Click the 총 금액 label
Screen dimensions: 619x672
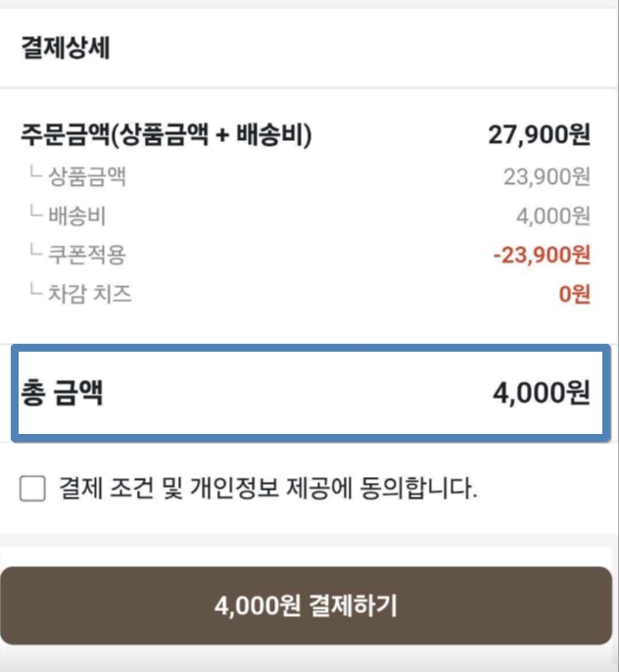[x=62, y=394]
